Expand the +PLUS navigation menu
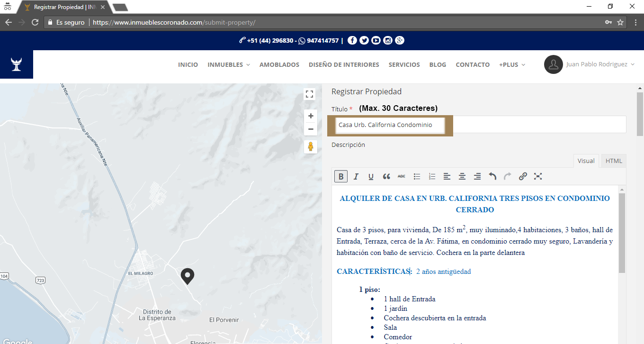 (512, 65)
